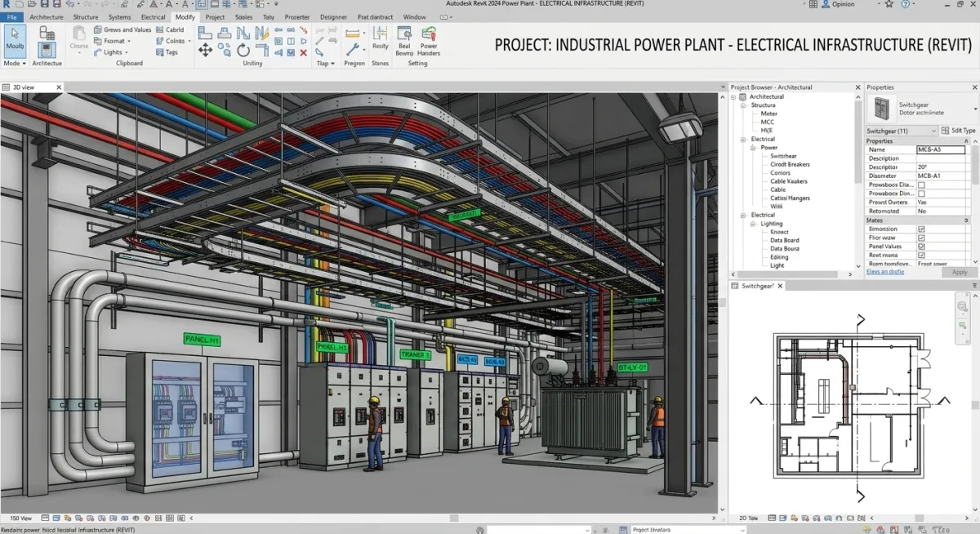Click the red Delete X icon

point(304,52)
